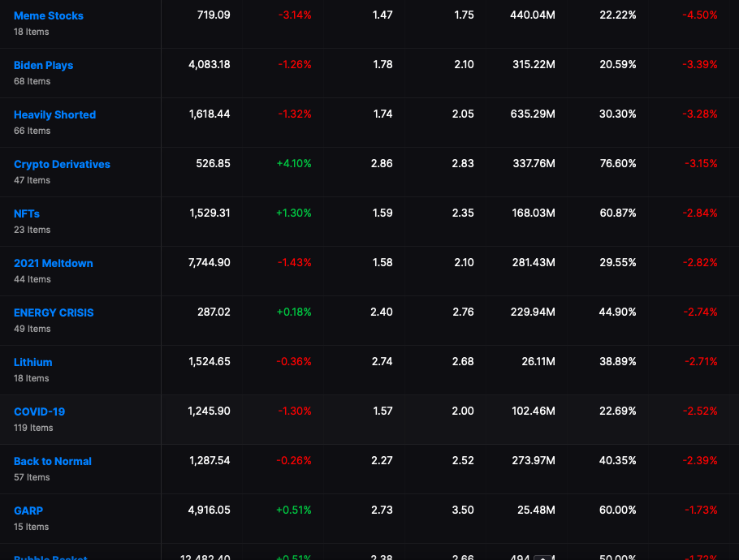Click the 76.60% value for Crypto Derivatives

[618, 163]
